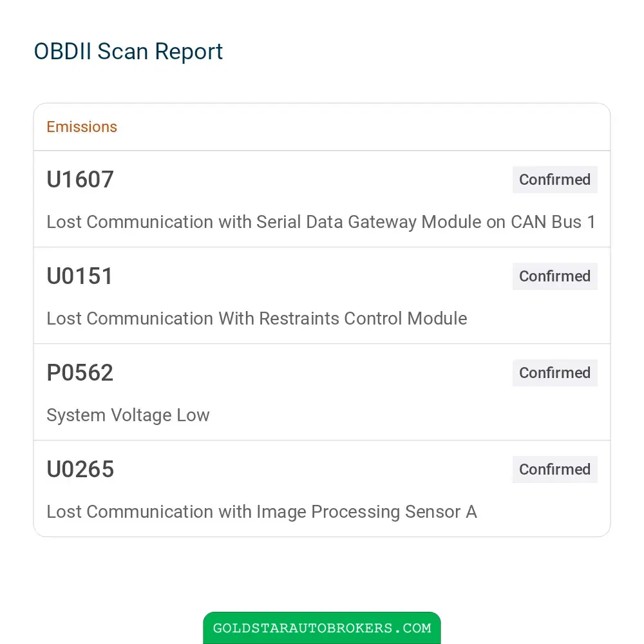Open trouble code P0562
The image size is (644, 644).
click(80, 372)
